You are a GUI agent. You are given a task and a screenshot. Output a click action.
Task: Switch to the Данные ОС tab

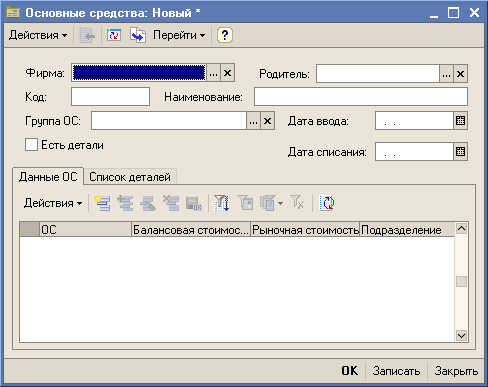48,176
